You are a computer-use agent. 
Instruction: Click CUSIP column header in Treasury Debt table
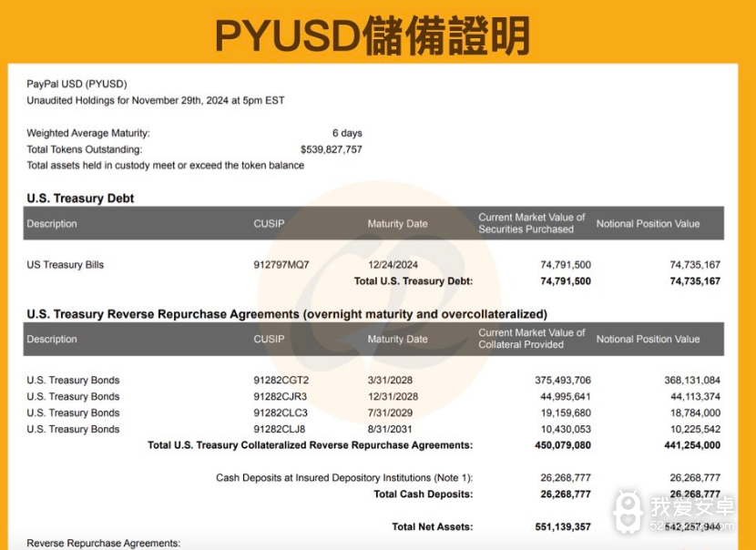click(x=269, y=224)
